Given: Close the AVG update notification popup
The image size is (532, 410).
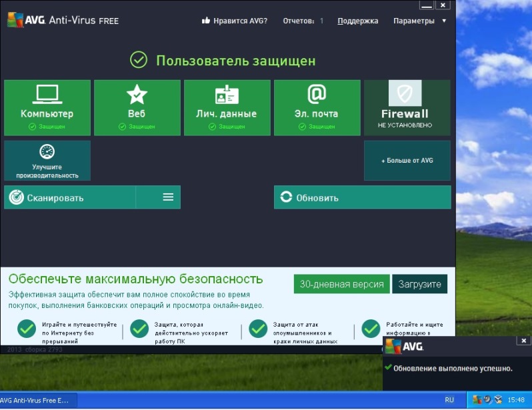Looking at the screenshot, I should pyautogui.click(x=523, y=341).
